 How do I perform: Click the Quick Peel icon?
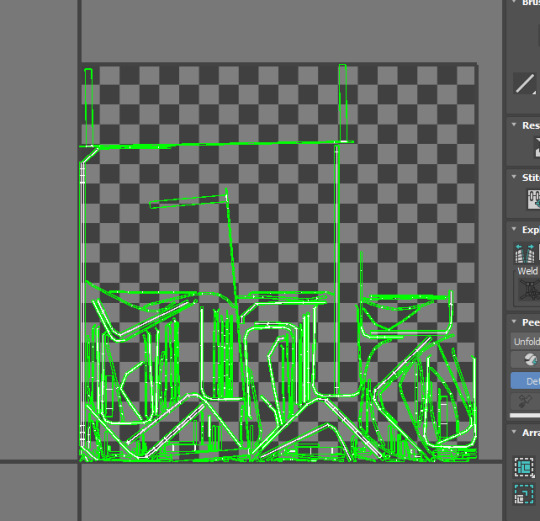click(530, 360)
